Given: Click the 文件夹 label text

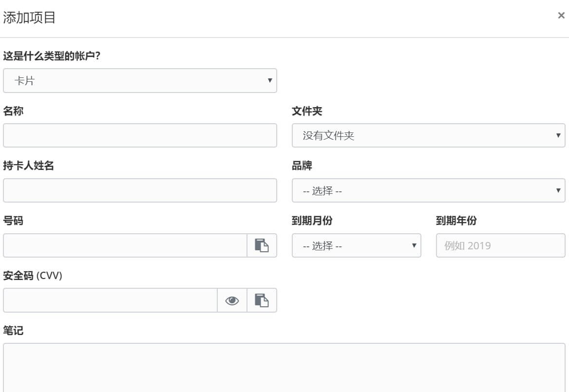Looking at the screenshot, I should click(x=307, y=111).
